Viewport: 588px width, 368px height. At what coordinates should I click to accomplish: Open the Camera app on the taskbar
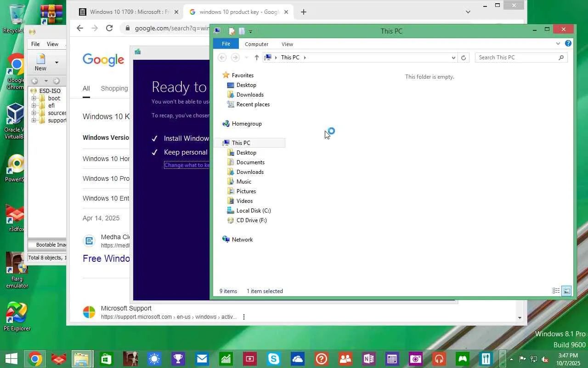(x=416, y=359)
